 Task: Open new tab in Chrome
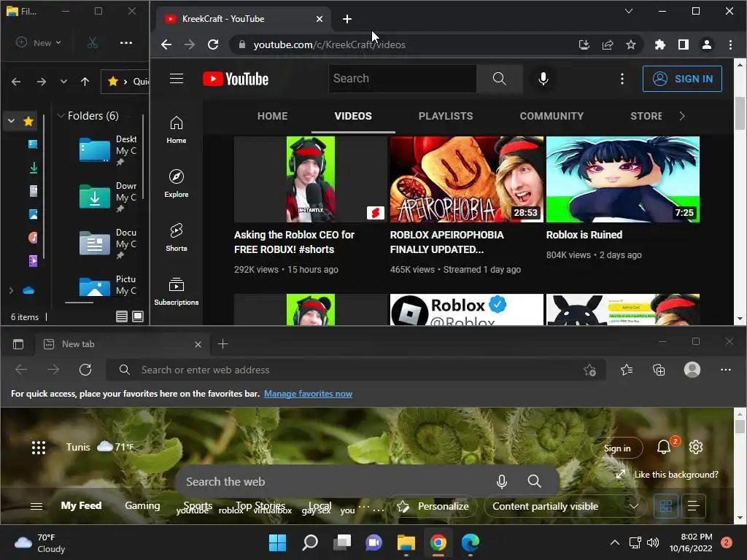tap(347, 19)
